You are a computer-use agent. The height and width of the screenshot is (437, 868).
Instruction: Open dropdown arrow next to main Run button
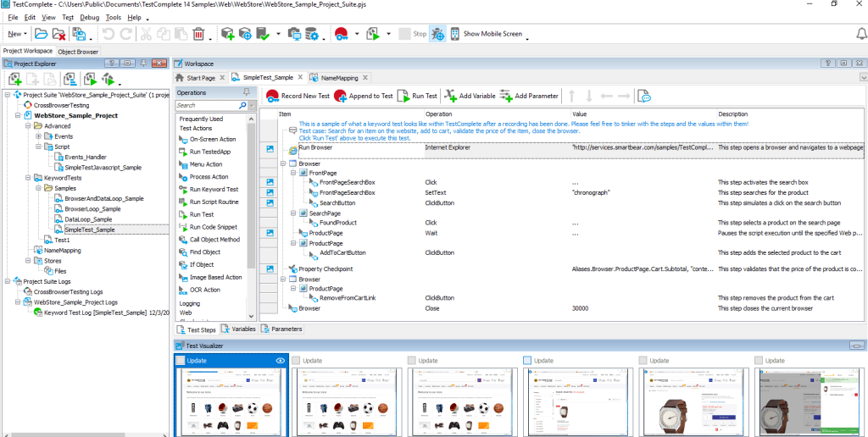(388, 34)
